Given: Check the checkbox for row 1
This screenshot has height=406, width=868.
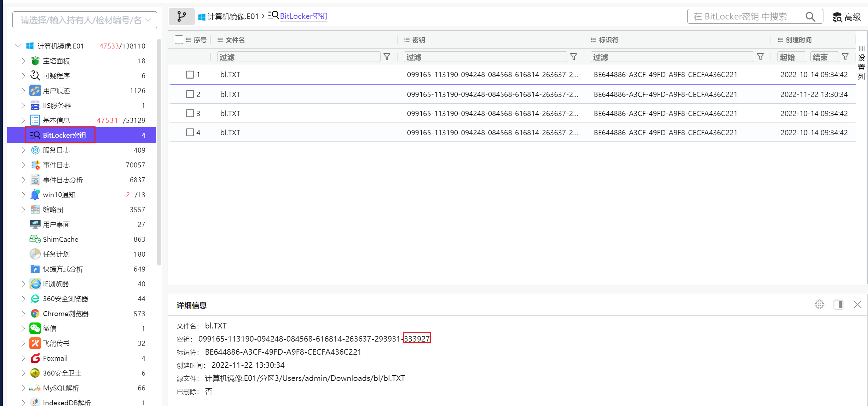Looking at the screenshot, I should pyautogui.click(x=190, y=75).
